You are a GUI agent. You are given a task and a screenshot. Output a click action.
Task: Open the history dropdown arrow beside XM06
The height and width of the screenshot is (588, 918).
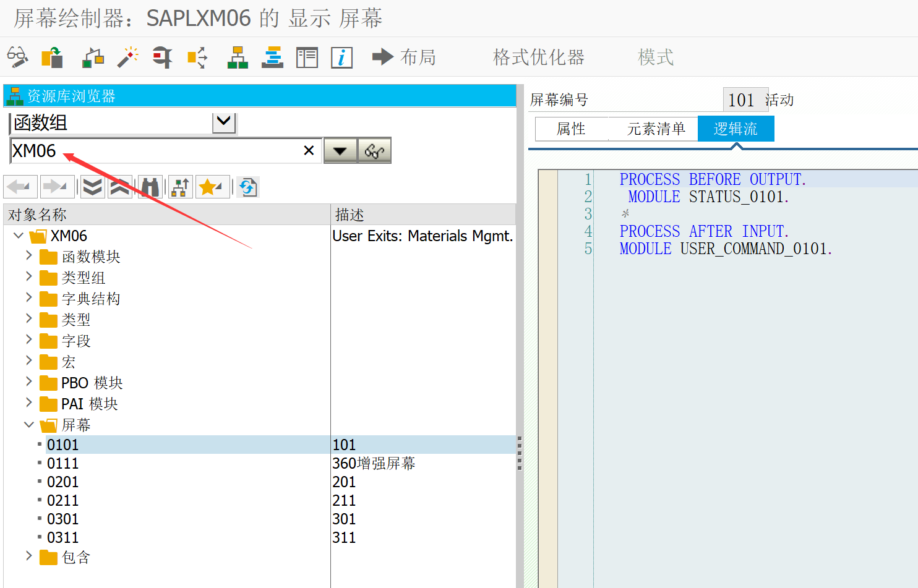pos(340,150)
